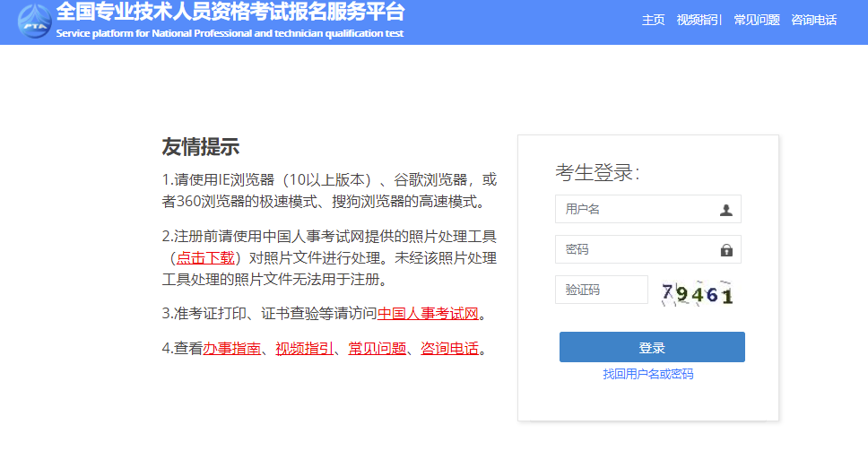This screenshot has width=868, height=451.
Task: Click the 全国专业技术人员资格考试报名服务平台 site title
Action: [x=230, y=13]
